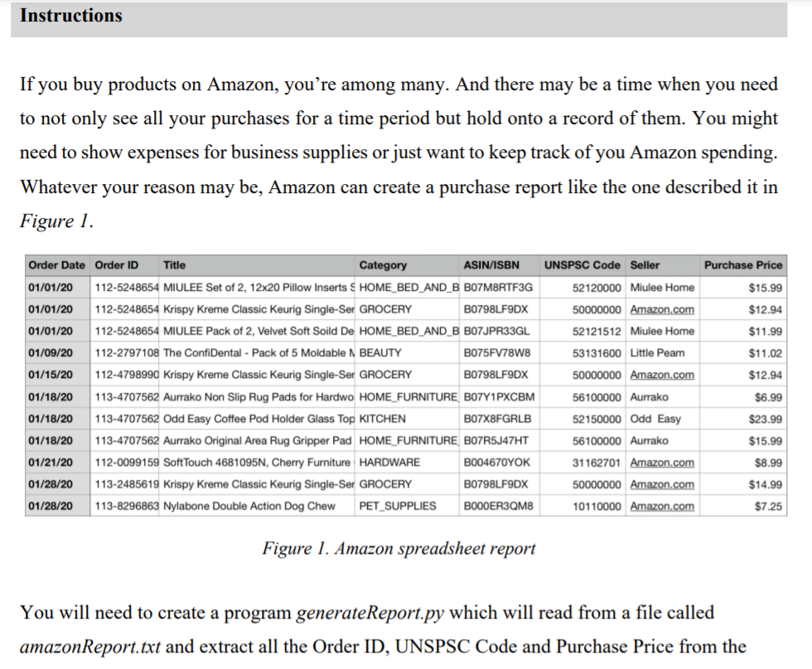Image resolution: width=812 pixels, height=669 pixels.
Task: Select the UNSPSC Code column header
Action: 582,265
